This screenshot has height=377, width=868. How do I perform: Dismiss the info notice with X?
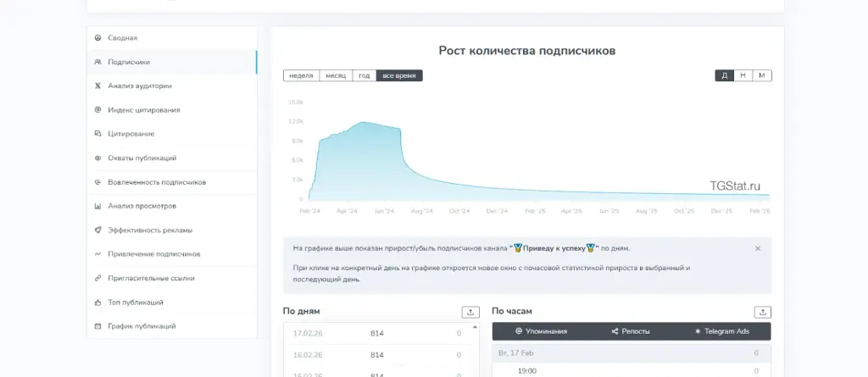coord(758,248)
